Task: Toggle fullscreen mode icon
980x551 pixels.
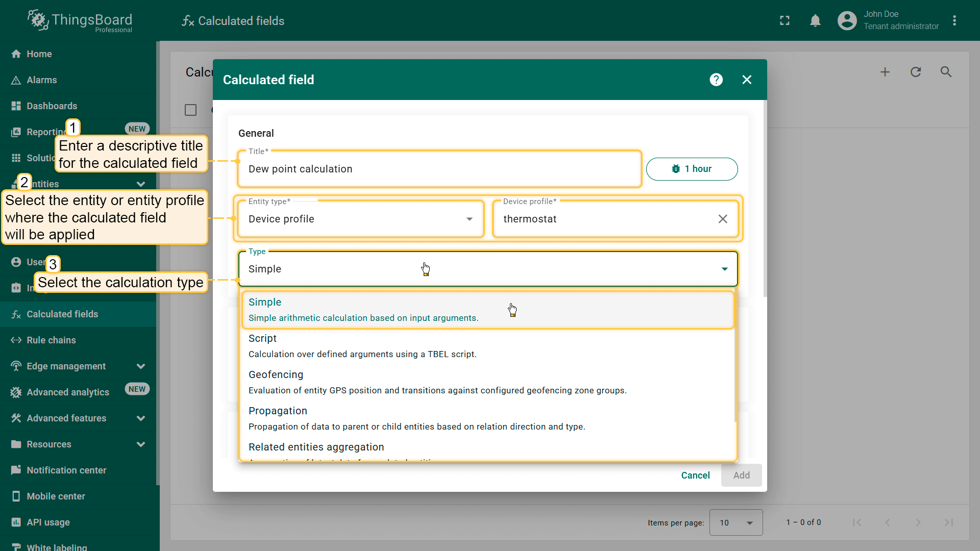Action: point(785,20)
